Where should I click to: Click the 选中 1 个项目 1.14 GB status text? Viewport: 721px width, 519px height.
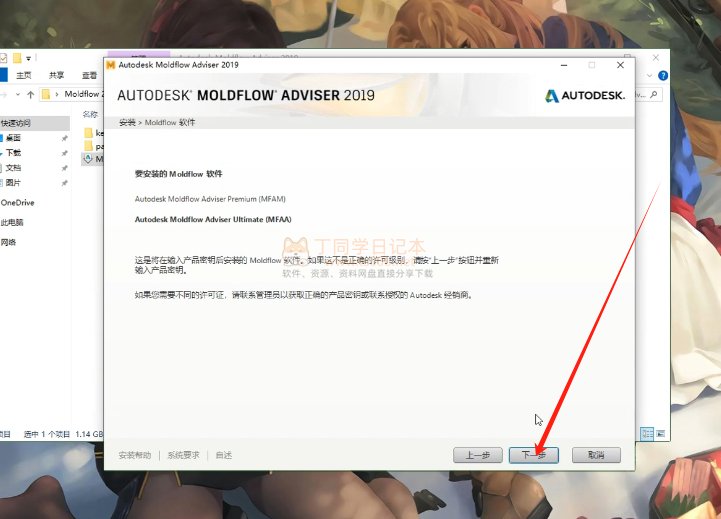63,434
